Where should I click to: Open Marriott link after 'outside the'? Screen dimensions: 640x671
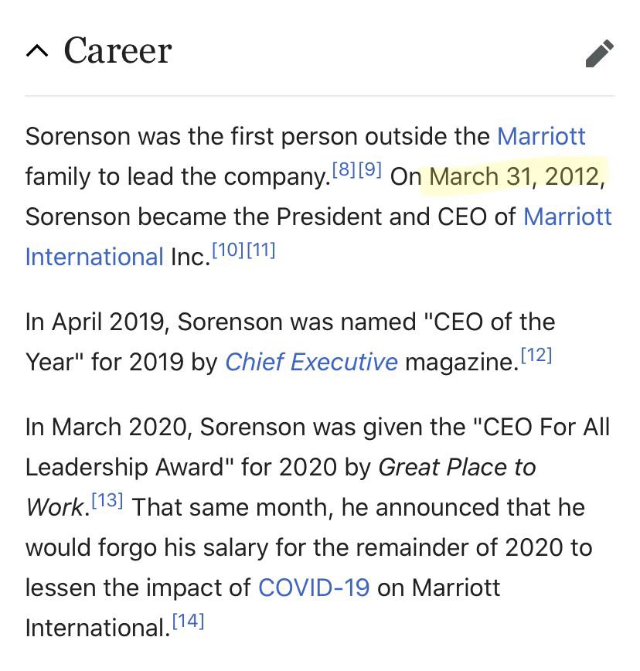541,137
